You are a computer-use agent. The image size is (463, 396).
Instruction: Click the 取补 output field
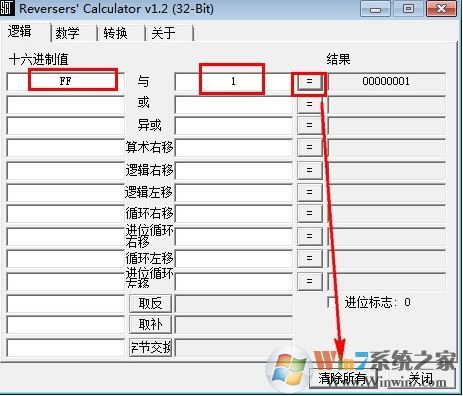(233, 325)
